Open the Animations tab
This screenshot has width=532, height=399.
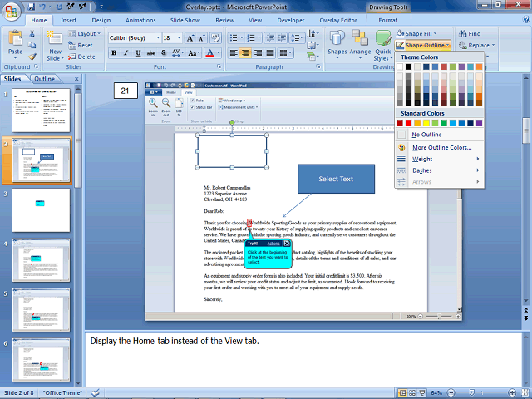click(140, 20)
